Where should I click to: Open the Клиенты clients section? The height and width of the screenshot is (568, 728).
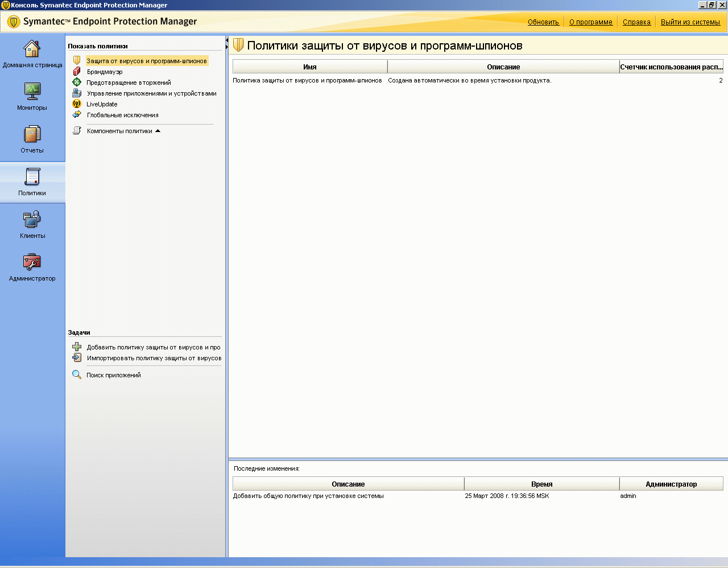pyautogui.click(x=32, y=225)
